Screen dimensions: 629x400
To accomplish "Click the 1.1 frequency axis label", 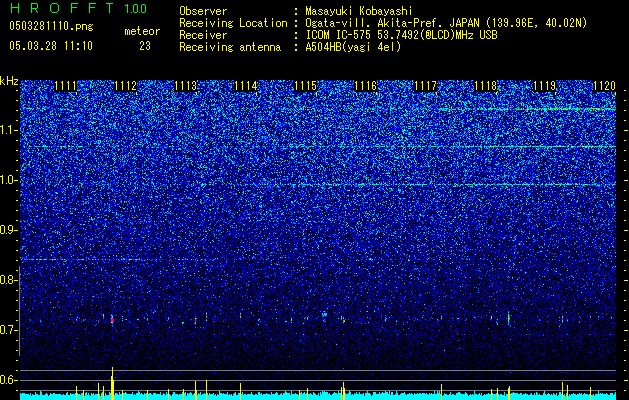I will pyautogui.click(x=8, y=130).
